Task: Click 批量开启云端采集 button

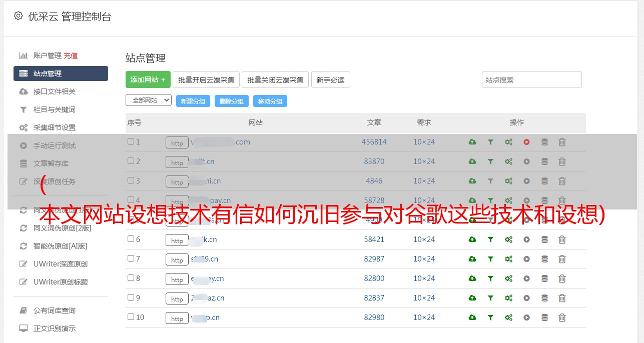Action: point(206,79)
